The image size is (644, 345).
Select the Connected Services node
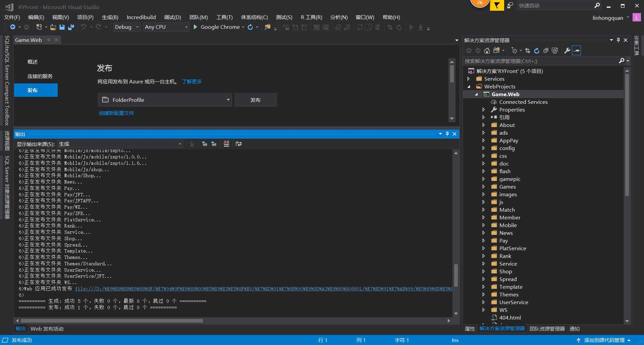tap(523, 102)
